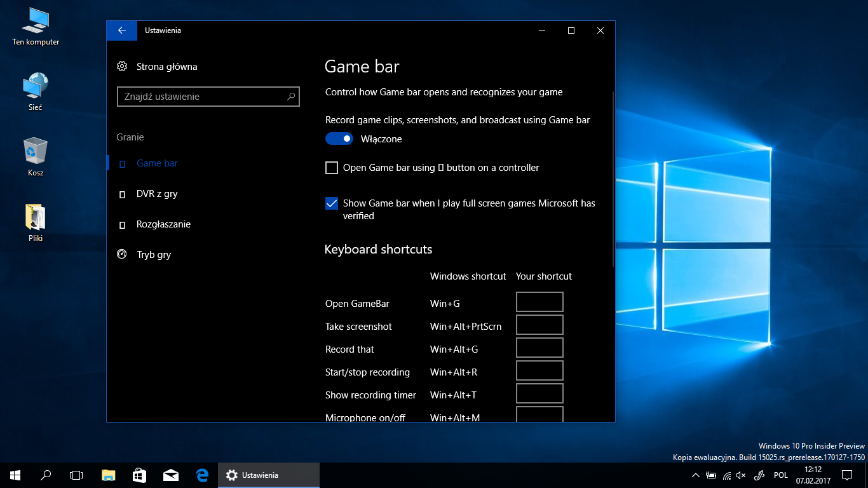Screen dimensions: 868x488
Task: Click Your shortcut box for Show recording timer
Action: click(x=539, y=393)
